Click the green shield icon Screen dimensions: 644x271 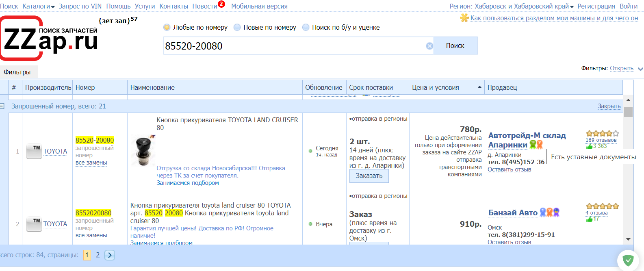[628, 260]
